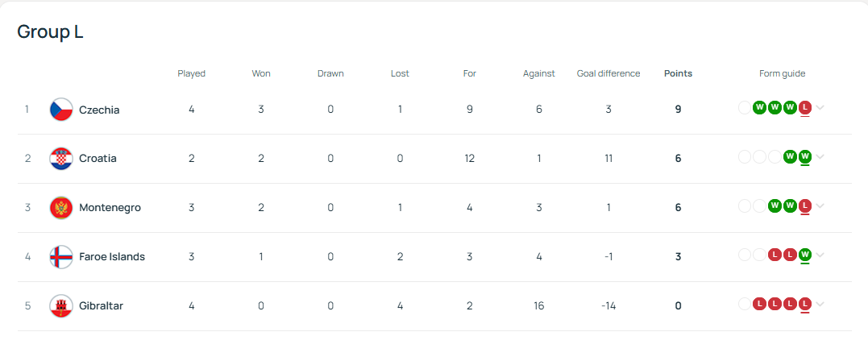This screenshot has width=868, height=361.
Task: Expand the Faroe Islands row chevron
Action: 820,255
